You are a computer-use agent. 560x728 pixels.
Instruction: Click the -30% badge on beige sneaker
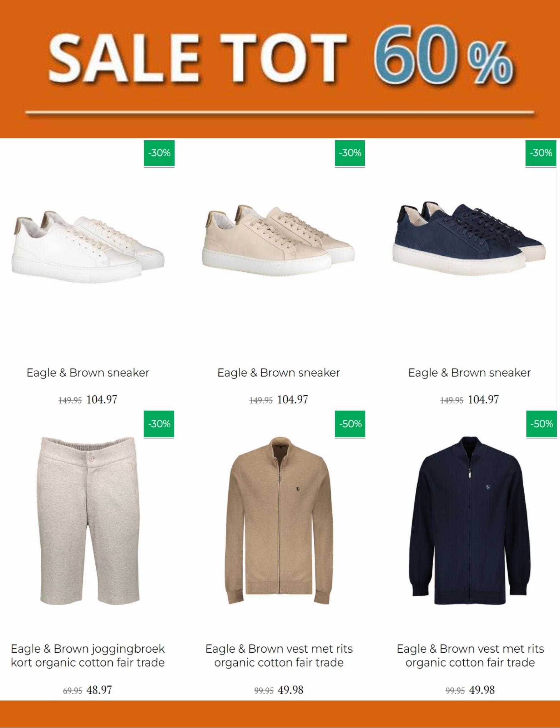pos(350,153)
